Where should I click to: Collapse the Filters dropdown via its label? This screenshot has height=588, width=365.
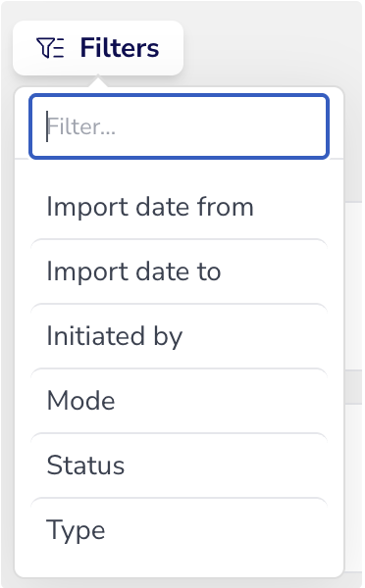[x=120, y=48]
